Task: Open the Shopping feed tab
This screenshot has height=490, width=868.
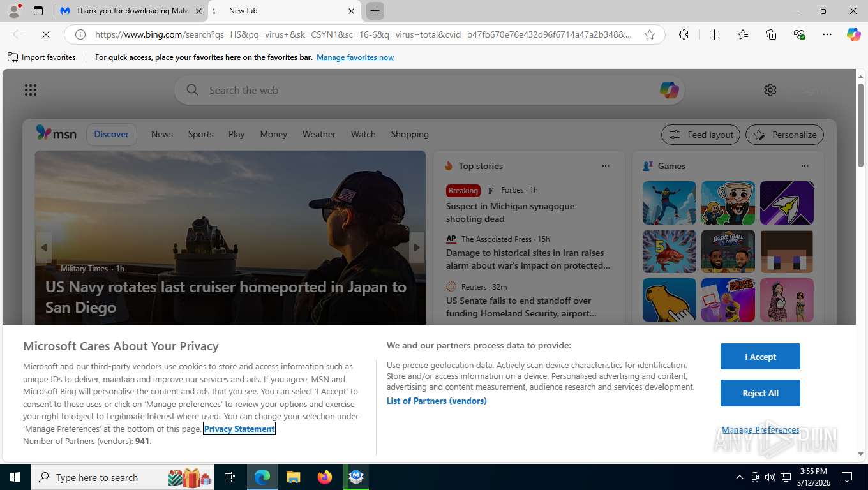Action: (410, 134)
